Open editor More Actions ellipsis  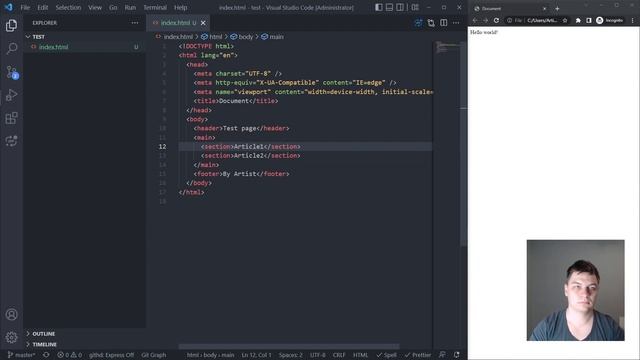click(456, 23)
